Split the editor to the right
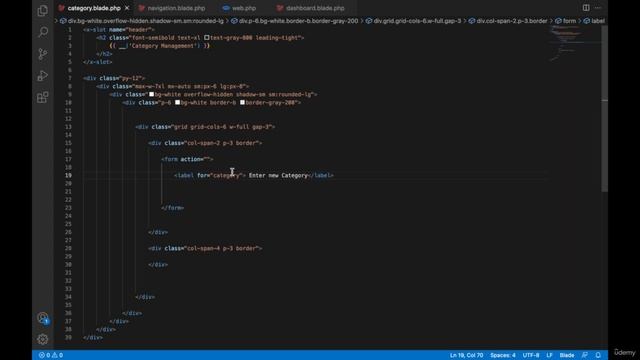The image size is (640, 360). click(x=586, y=8)
